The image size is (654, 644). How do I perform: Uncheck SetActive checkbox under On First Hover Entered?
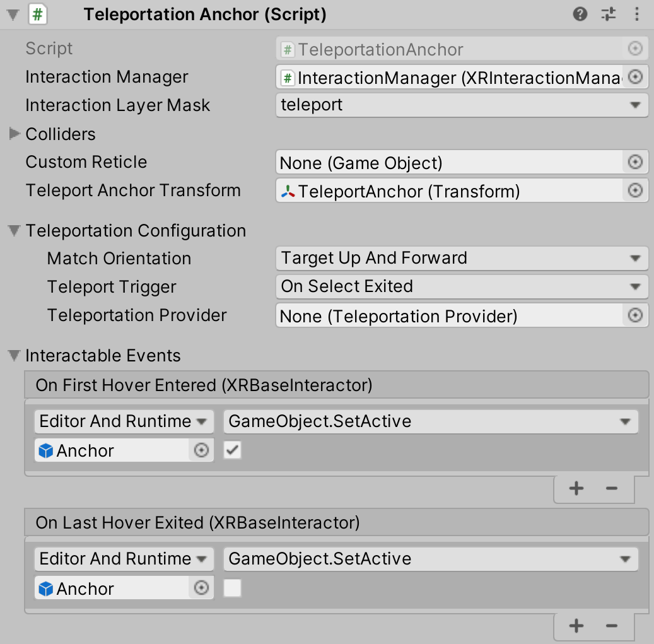tap(233, 450)
